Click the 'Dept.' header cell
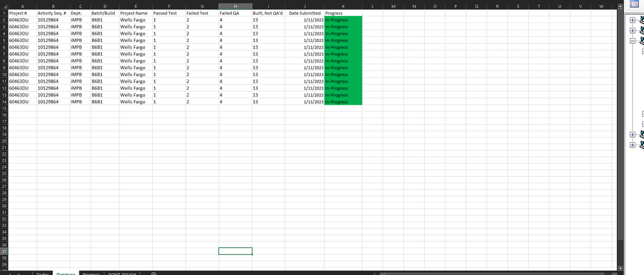 pyautogui.click(x=80, y=13)
